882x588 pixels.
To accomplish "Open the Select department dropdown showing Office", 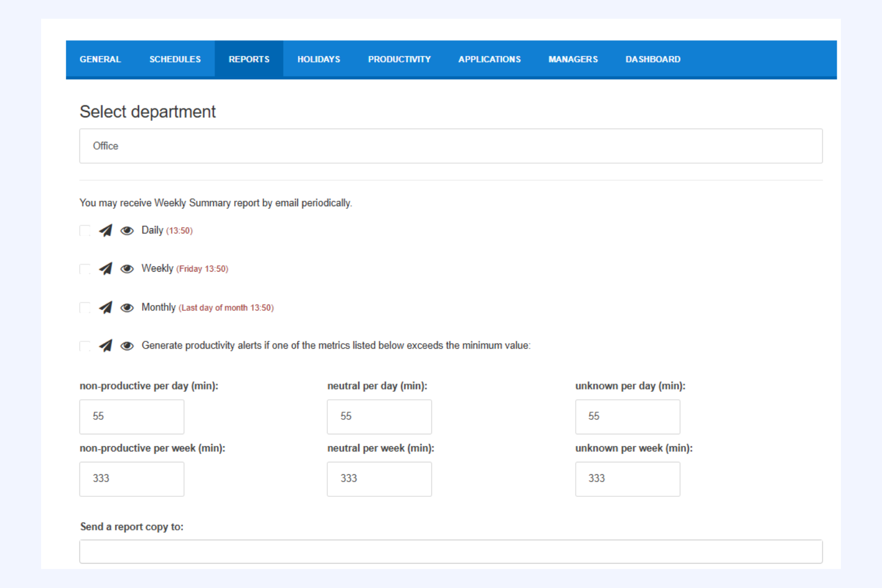I will pyautogui.click(x=450, y=145).
